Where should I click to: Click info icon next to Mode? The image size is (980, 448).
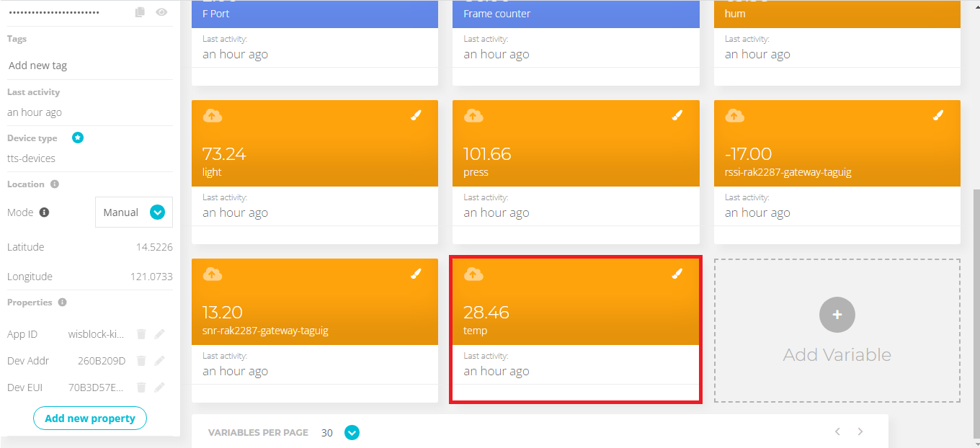coord(44,212)
